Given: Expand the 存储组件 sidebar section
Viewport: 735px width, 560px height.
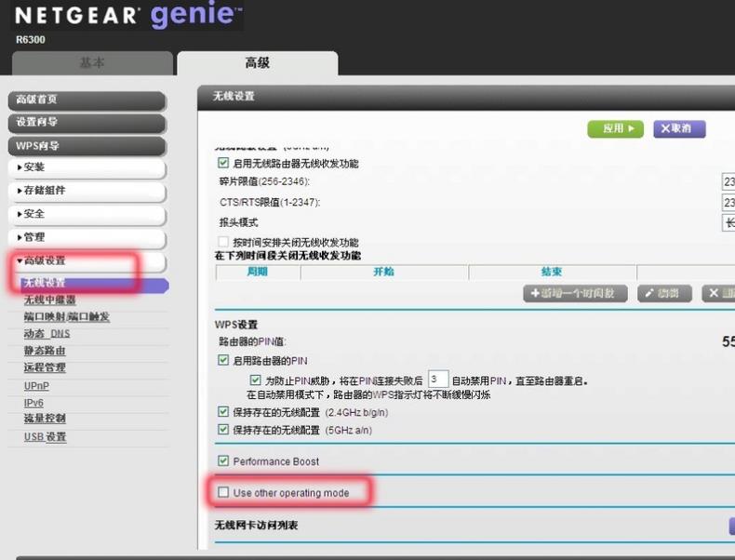Looking at the screenshot, I should tap(87, 191).
